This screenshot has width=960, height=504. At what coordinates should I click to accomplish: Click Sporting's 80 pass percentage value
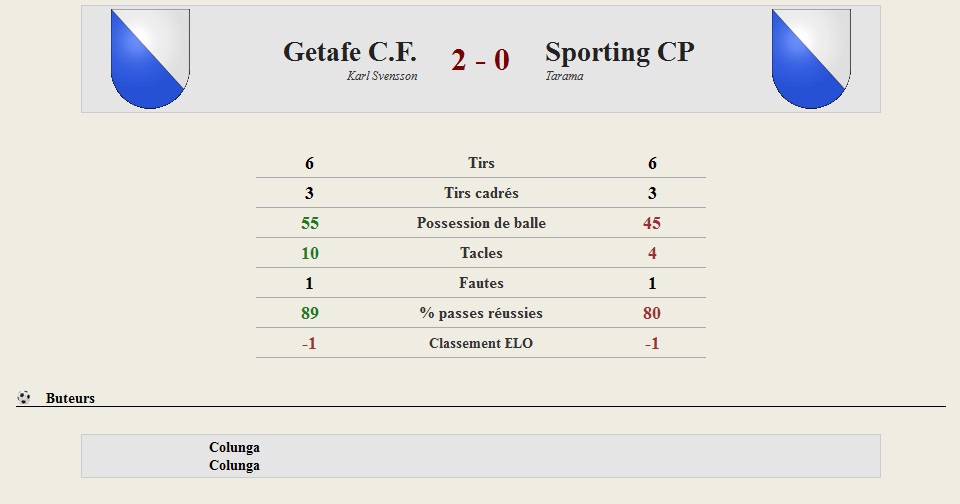652,313
